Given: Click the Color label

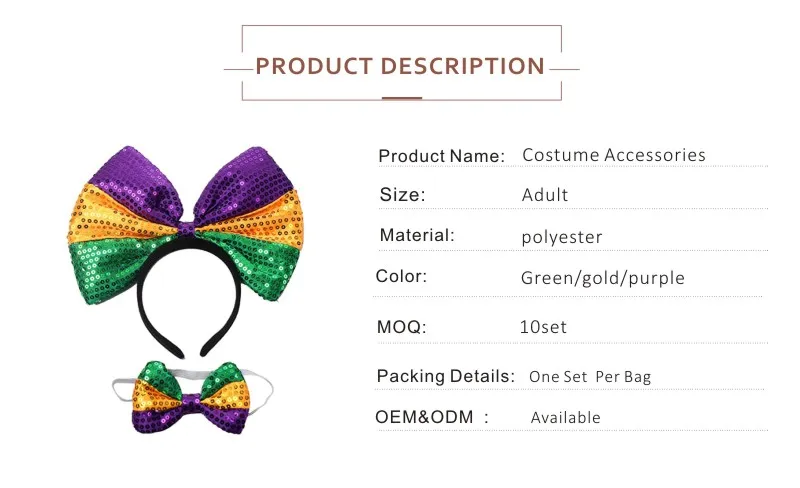Looking at the screenshot, I should point(401,276).
